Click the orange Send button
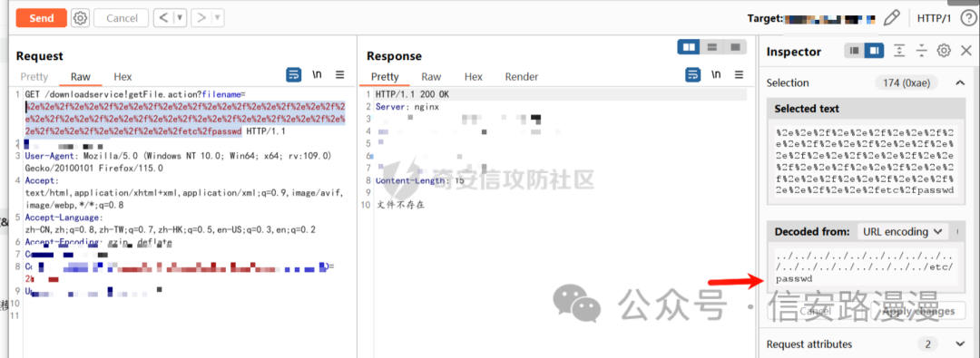This screenshot has width=980, height=358. click(x=41, y=18)
